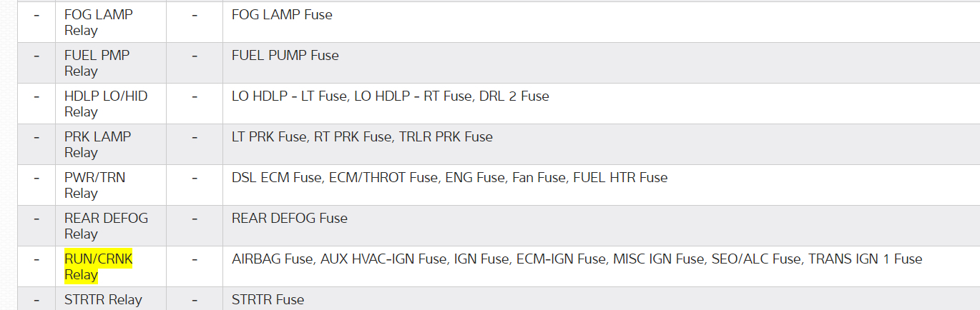Click the AIRBAG Fuse text

[272, 259]
